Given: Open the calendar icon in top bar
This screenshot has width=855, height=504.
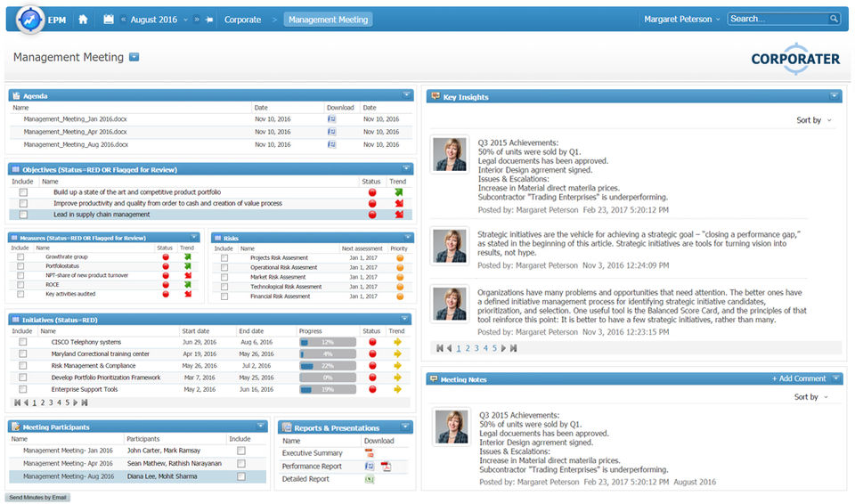Looking at the screenshot, I should click(109, 19).
